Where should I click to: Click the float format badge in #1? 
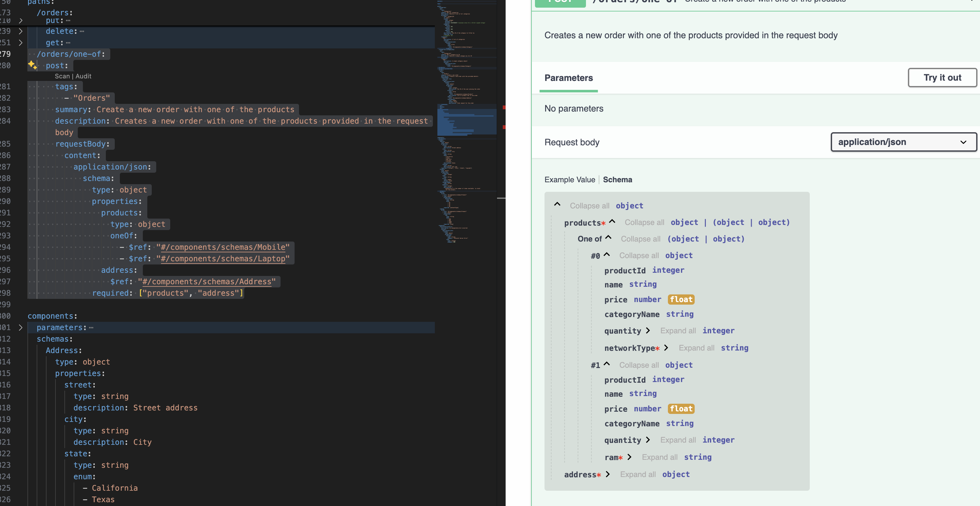click(x=681, y=409)
